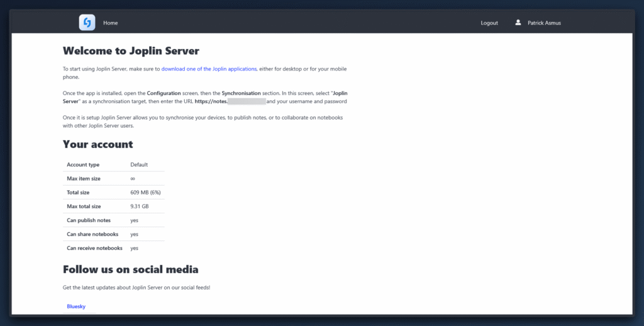Click the user profile icon

[518, 23]
